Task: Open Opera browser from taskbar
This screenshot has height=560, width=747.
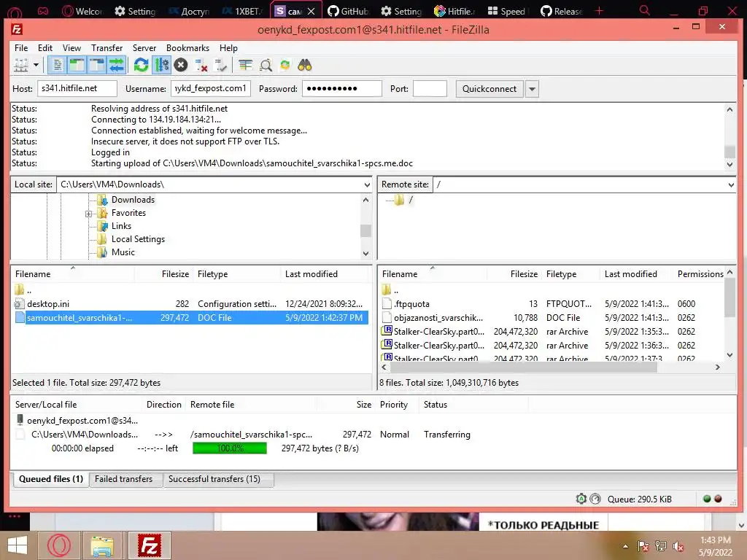Action: (59, 545)
